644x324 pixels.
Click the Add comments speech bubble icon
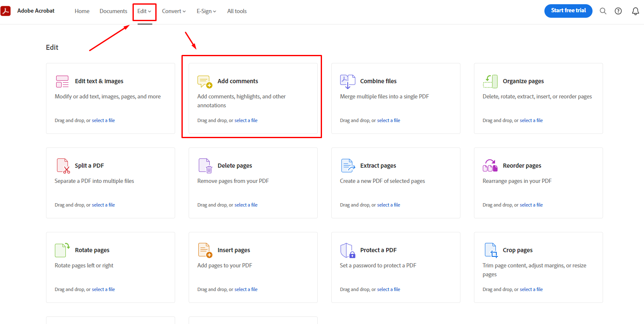tap(205, 82)
